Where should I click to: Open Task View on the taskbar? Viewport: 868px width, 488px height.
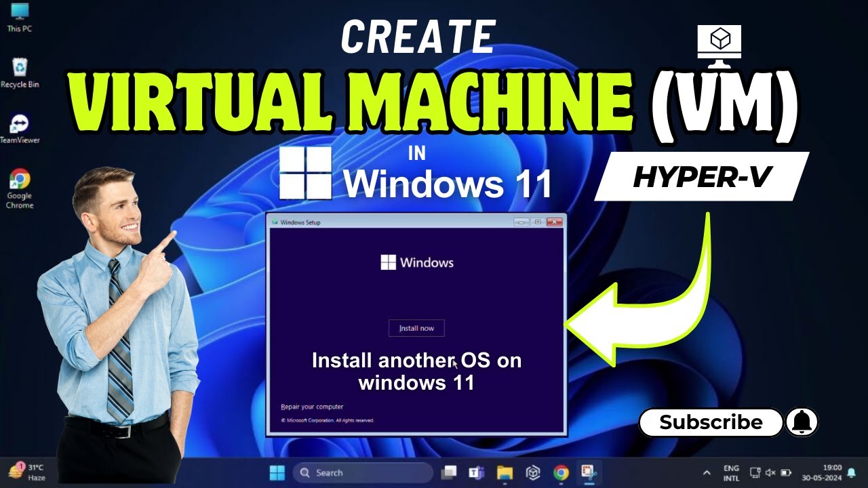[x=448, y=472]
